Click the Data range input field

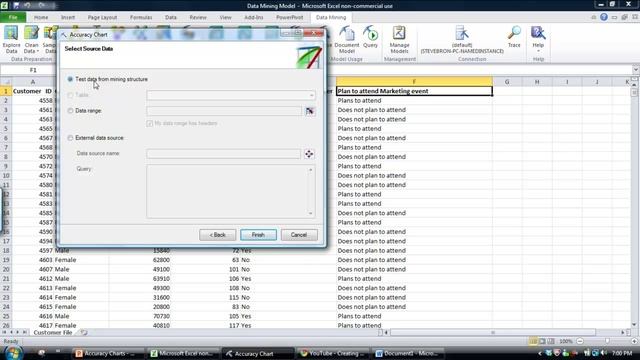pyautogui.click(x=224, y=111)
